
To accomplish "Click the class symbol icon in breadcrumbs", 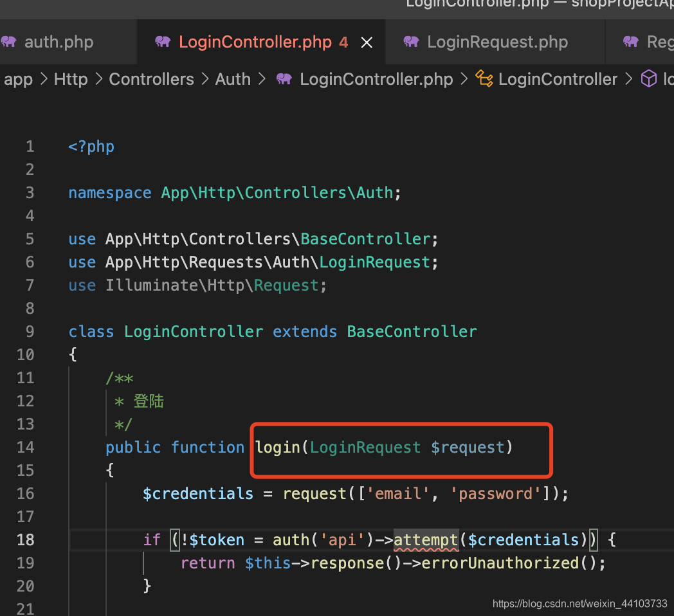I will pos(484,78).
